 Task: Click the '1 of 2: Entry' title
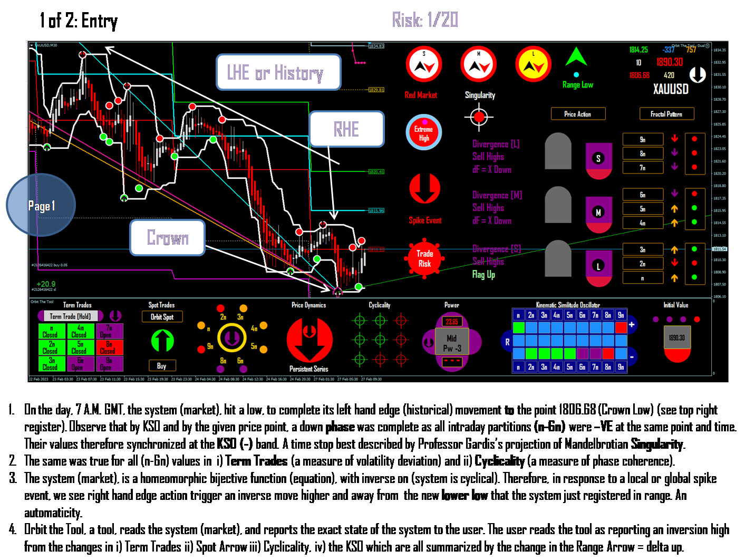79,21
